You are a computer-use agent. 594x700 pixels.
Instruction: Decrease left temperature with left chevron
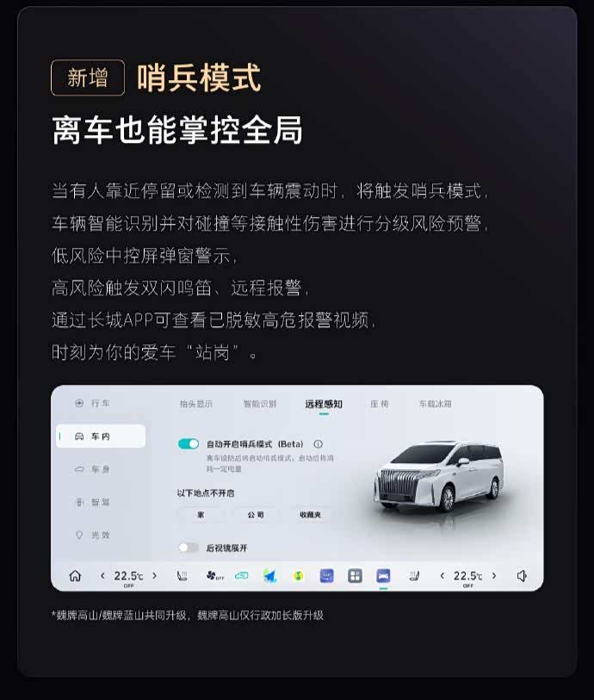[102, 575]
